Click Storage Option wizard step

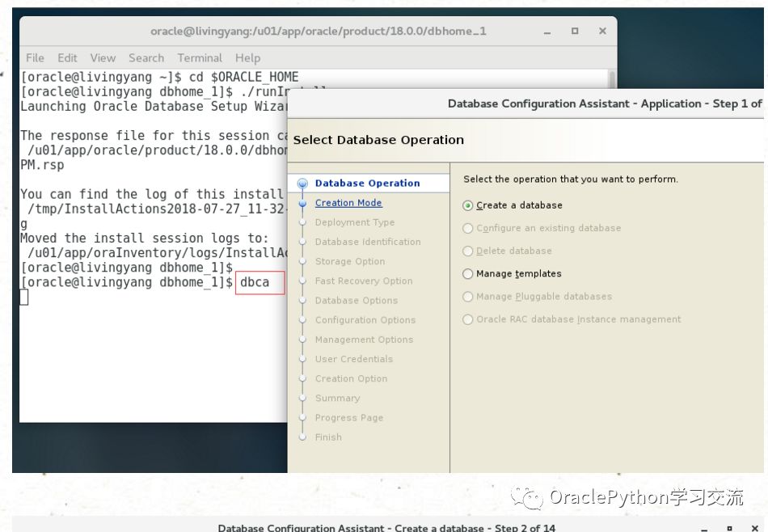coord(350,262)
